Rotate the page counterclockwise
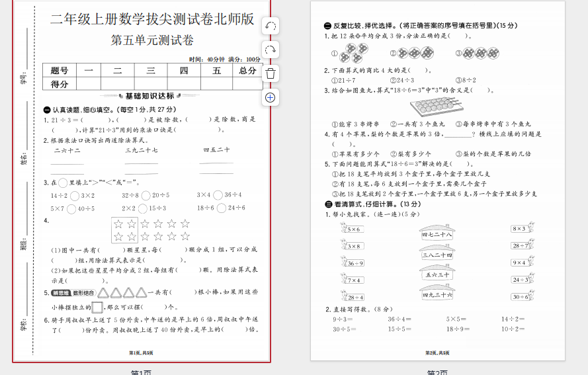This screenshot has height=375, width=588. click(x=270, y=26)
